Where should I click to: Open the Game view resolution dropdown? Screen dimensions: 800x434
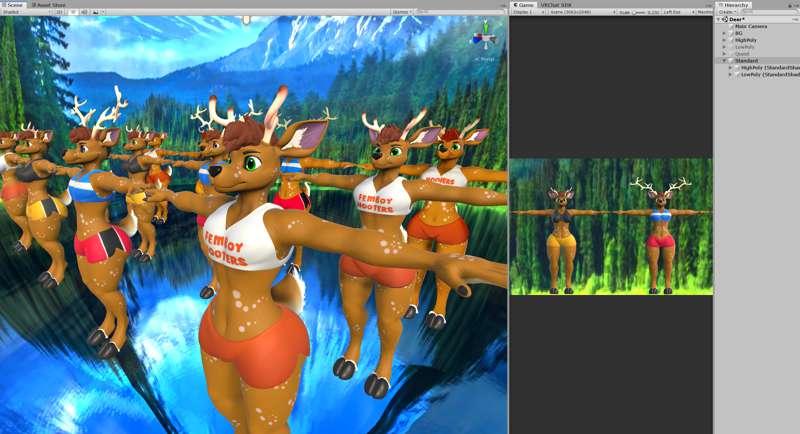[583, 12]
